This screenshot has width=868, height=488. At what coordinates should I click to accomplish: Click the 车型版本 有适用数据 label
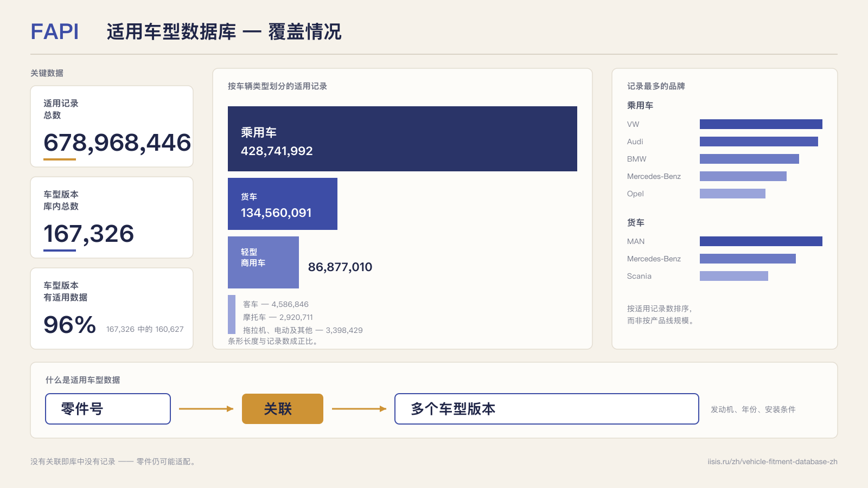pyautogui.click(x=65, y=291)
